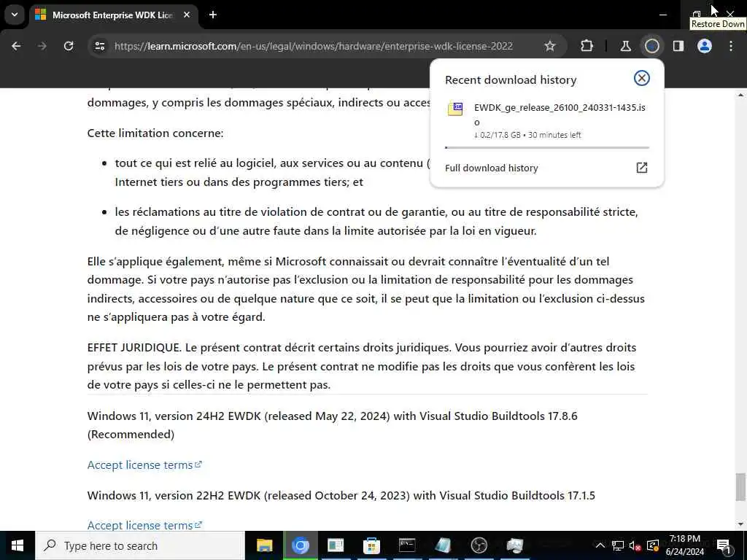
Task: Toggle the downloads progress icon in toolbar
Action: [651, 46]
